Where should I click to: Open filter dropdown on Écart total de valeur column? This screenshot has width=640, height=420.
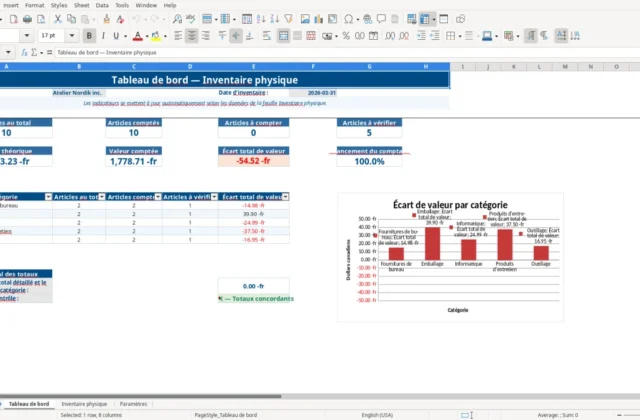(285, 197)
